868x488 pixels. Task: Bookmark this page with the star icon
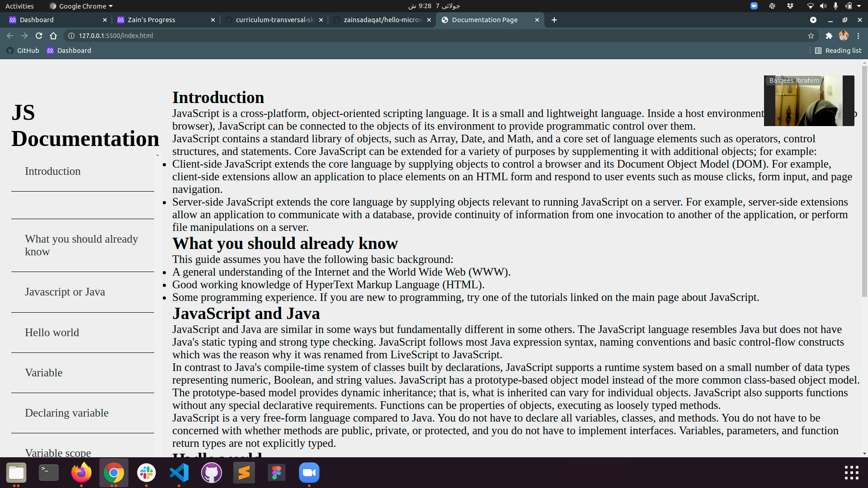pyautogui.click(x=811, y=36)
